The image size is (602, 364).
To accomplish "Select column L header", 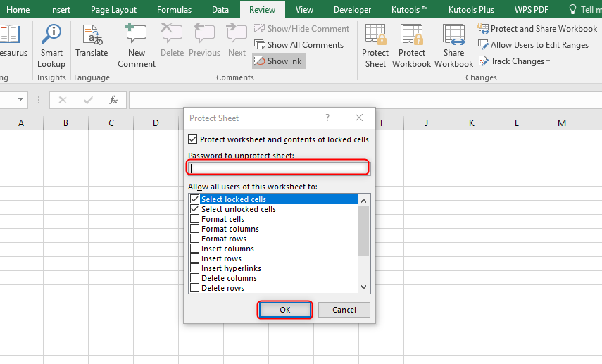I will point(516,123).
